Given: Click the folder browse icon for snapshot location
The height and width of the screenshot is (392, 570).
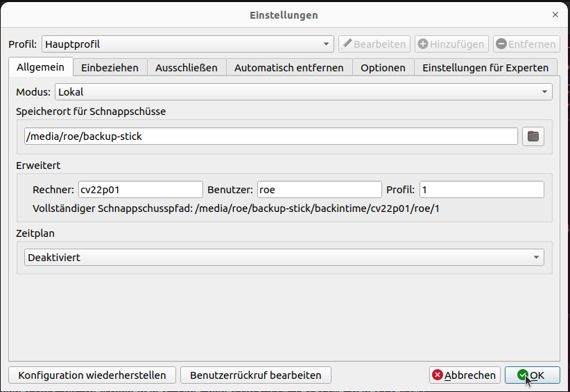Looking at the screenshot, I should coord(533,136).
